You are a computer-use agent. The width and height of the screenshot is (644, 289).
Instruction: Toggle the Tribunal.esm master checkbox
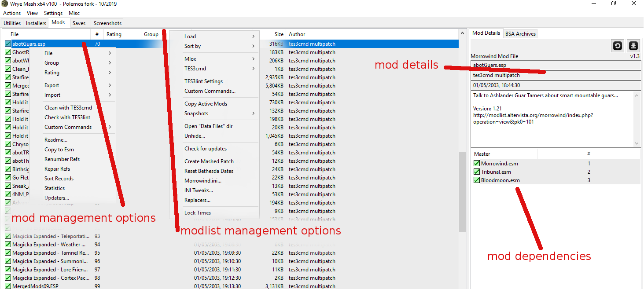tap(477, 172)
